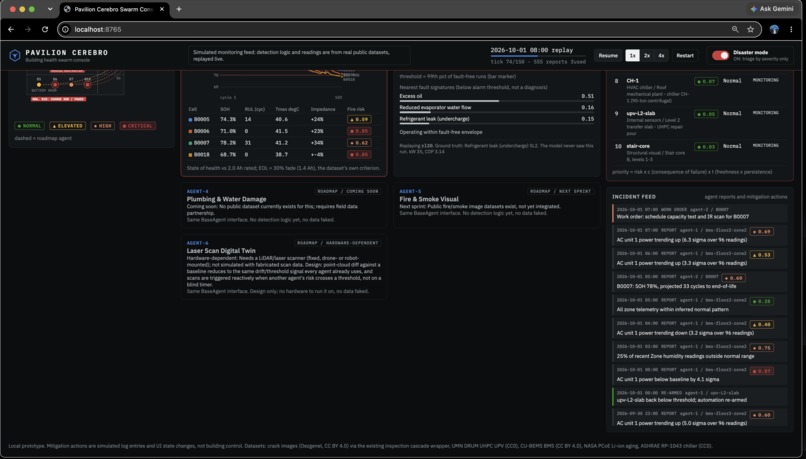Click the 0.05 risk badge for upv-L2-slab
Viewport: 806px width, 459px height.
click(706, 114)
